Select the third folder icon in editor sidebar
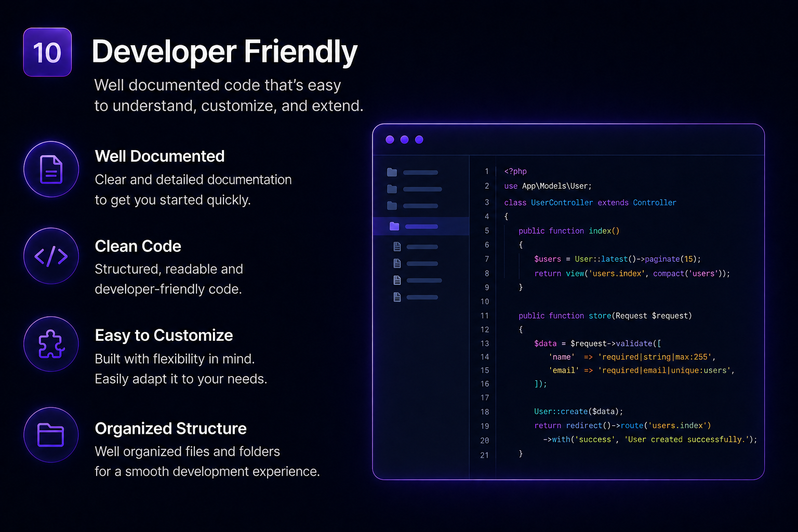 (392, 206)
